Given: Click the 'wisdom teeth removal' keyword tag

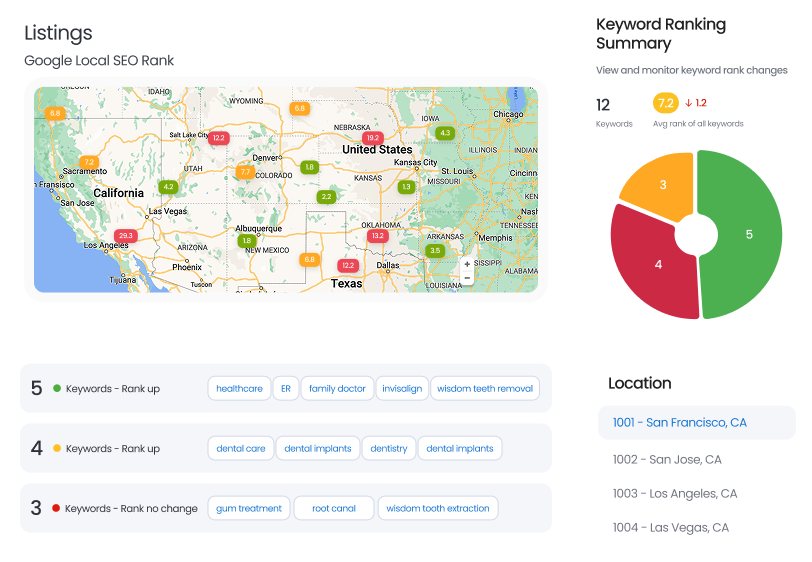Looking at the screenshot, I should (x=485, y=389).
